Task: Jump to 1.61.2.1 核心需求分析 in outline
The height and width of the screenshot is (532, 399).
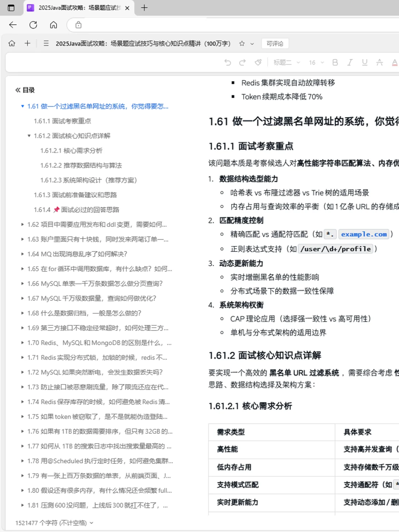Action: [x=71, y=151]
